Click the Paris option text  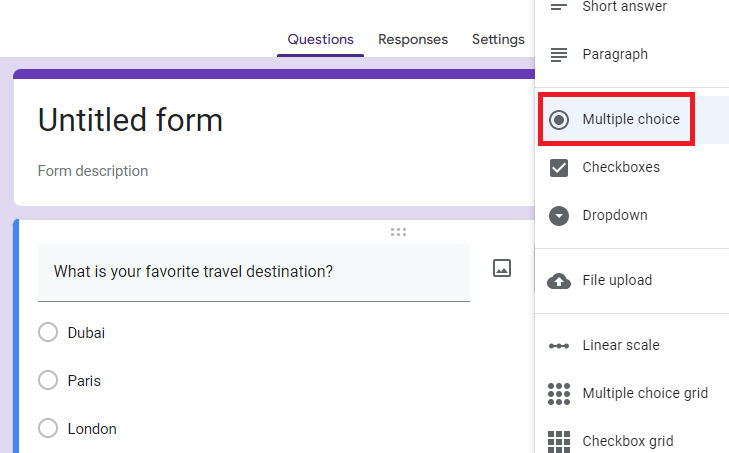(84, 381)
